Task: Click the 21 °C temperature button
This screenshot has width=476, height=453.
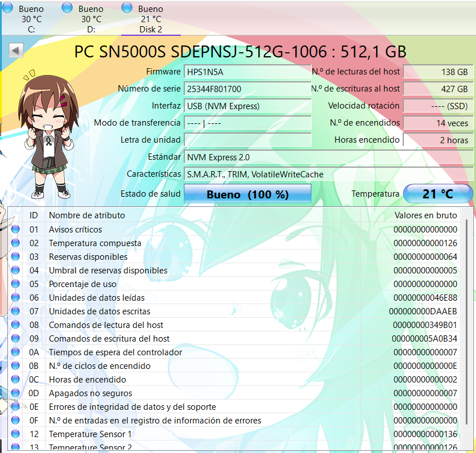Action: pos(438,194)
